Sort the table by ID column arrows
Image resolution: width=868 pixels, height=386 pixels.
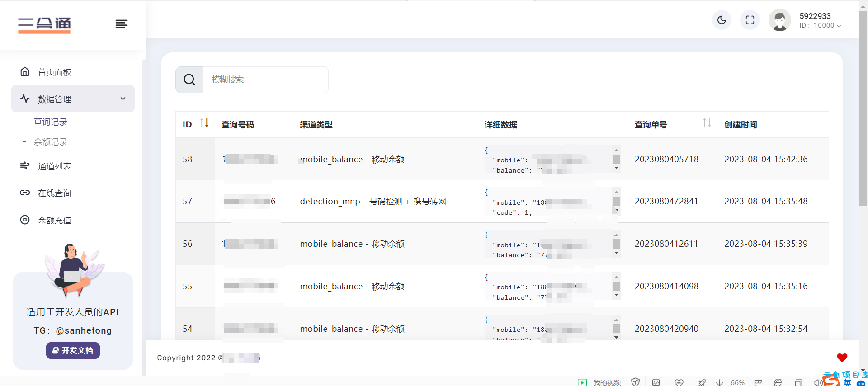(x=204, y=122)
